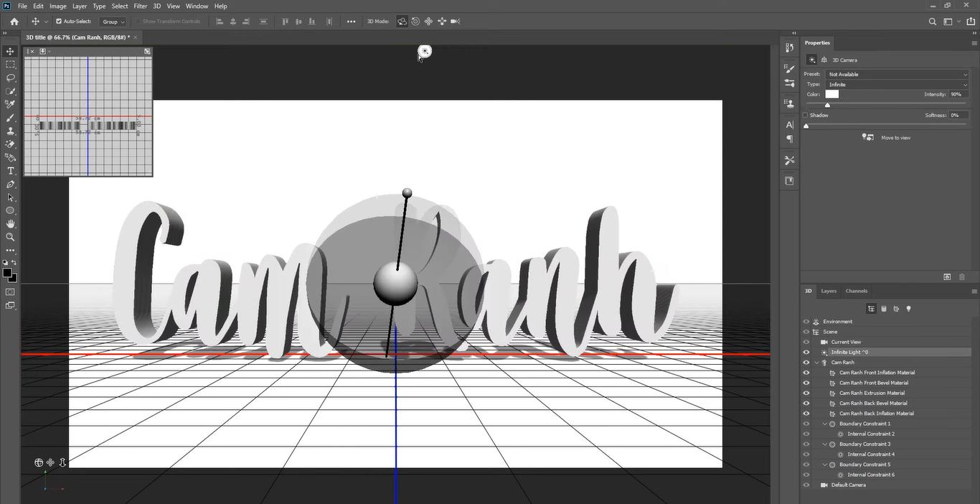Click the Intensity value field
This screenshot has height=504, width=980.
[x=958, y=94]
